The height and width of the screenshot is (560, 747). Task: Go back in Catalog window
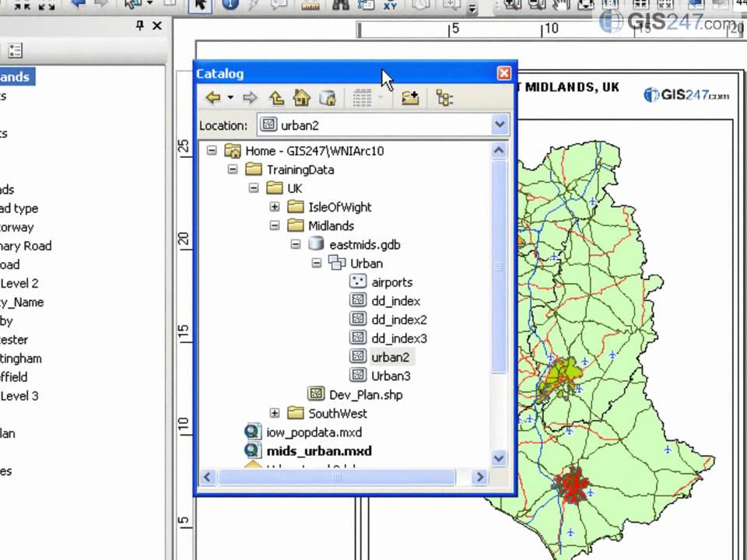point(213,98)
